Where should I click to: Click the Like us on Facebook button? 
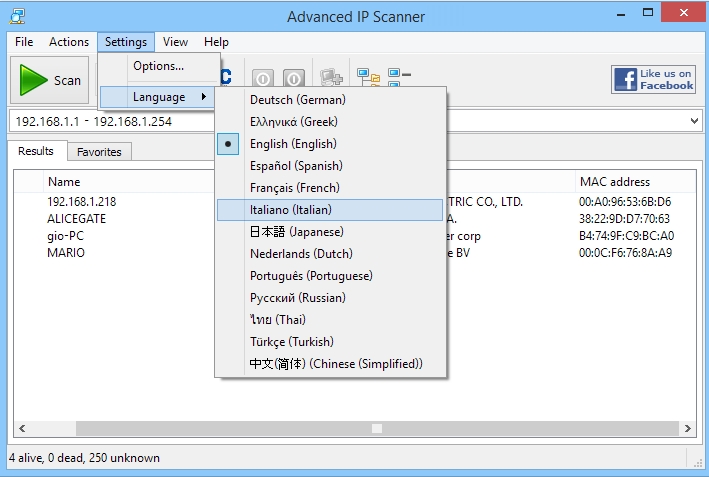pyautogui.click(x=653, y=80)
